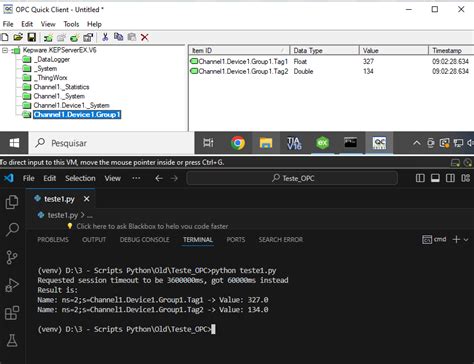The image size is (474, 364).
Task: Open the File menu in OPC Quick Client
Action: coord(8,24)
